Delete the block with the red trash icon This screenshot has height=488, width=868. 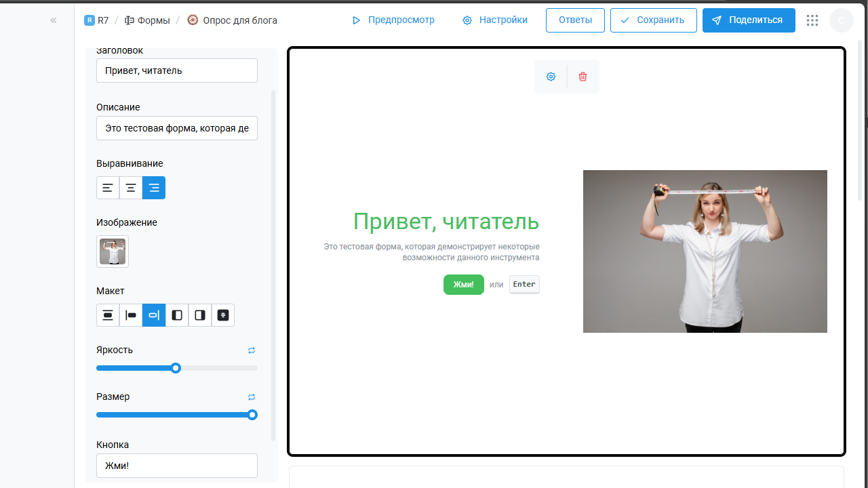click(x=583, y=77)
